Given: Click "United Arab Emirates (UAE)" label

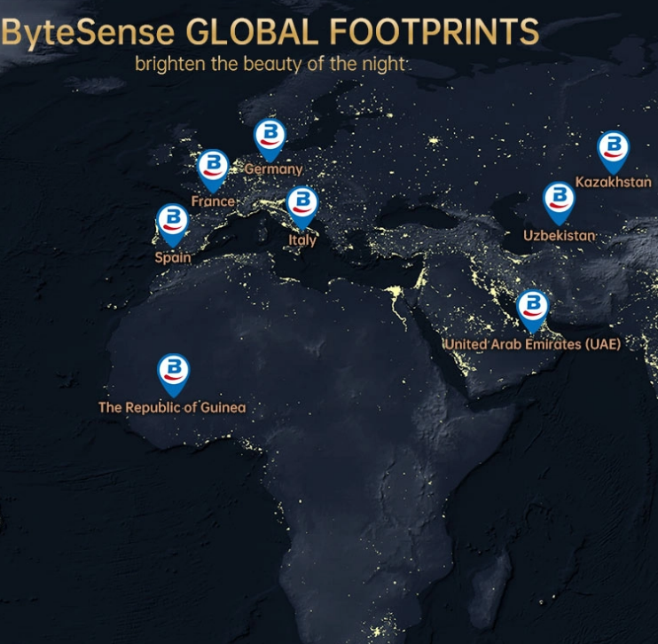Looking at the screenshot, I should coord(533,344).
